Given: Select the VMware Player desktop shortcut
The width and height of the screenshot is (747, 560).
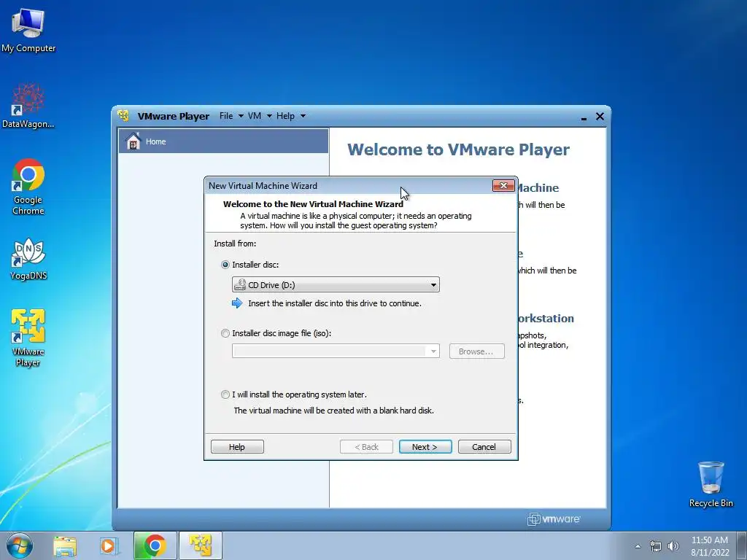Looking at the screenshot, I should (x=28, y=338).
